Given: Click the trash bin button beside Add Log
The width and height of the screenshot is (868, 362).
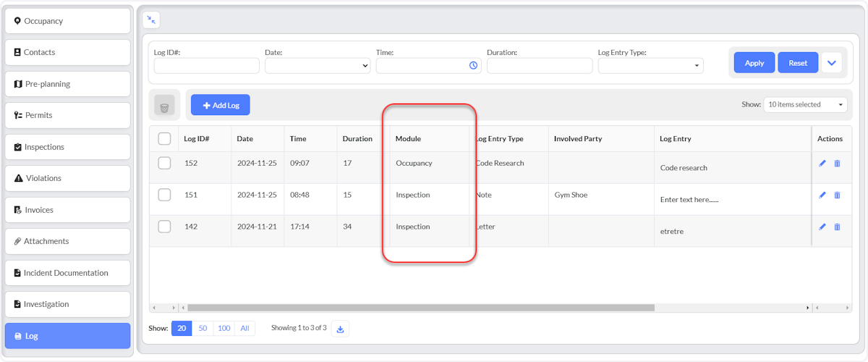Looking at the screenshot, I should click(164, 105).
